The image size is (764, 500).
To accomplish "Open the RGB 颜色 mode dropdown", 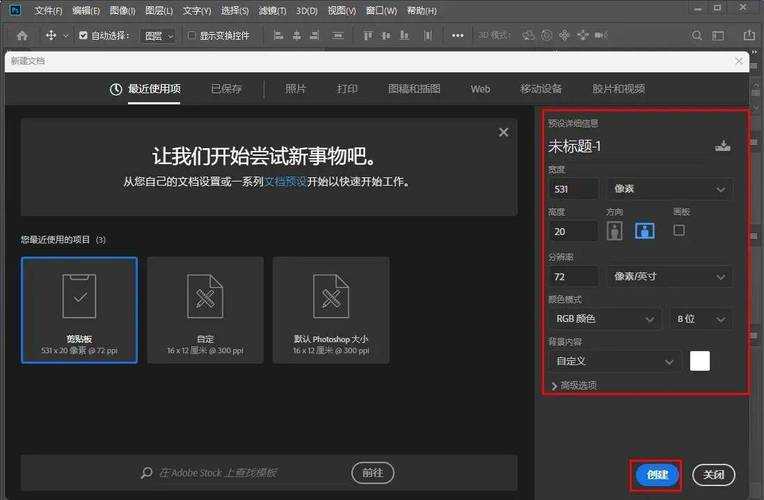I will (x=605, y=319).
